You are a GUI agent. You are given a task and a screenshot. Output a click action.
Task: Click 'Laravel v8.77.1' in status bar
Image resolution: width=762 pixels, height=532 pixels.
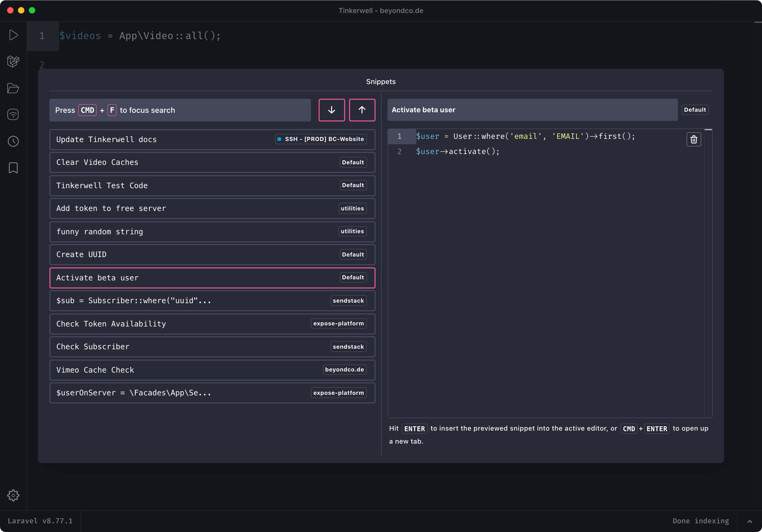(x=40, y=521)
